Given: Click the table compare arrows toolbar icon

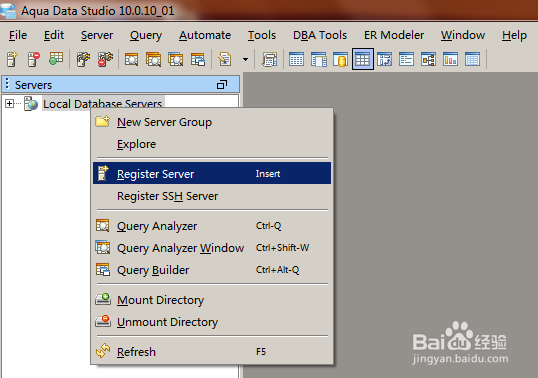Looking at the screenshot, I should pos(385,59).
